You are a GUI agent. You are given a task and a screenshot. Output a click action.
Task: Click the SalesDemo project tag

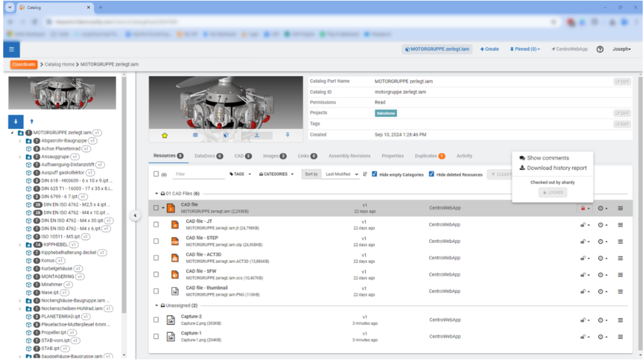(x=386, y=113)
